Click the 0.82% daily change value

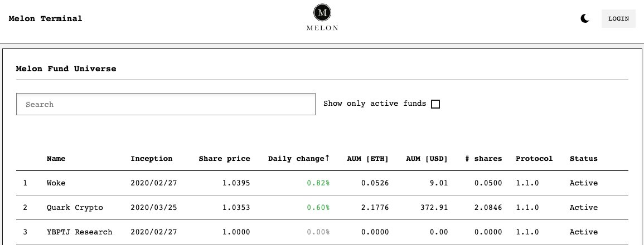pyautogui.click(x=318, y=183)
